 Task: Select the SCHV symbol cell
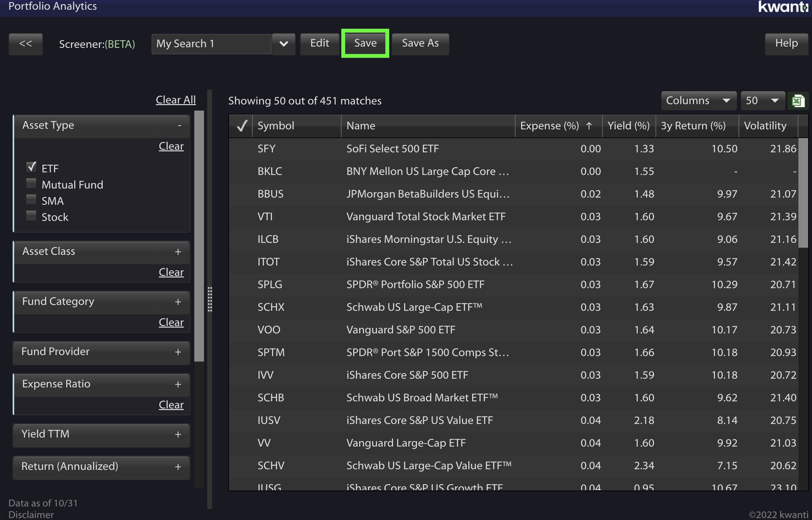coord(271,465)
